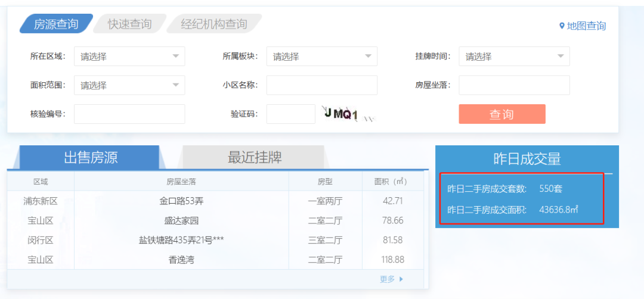The width and height of the screenshot is (644, 299).
Task: Open the 经纪机构查询 tab
Action: point(214,24)
